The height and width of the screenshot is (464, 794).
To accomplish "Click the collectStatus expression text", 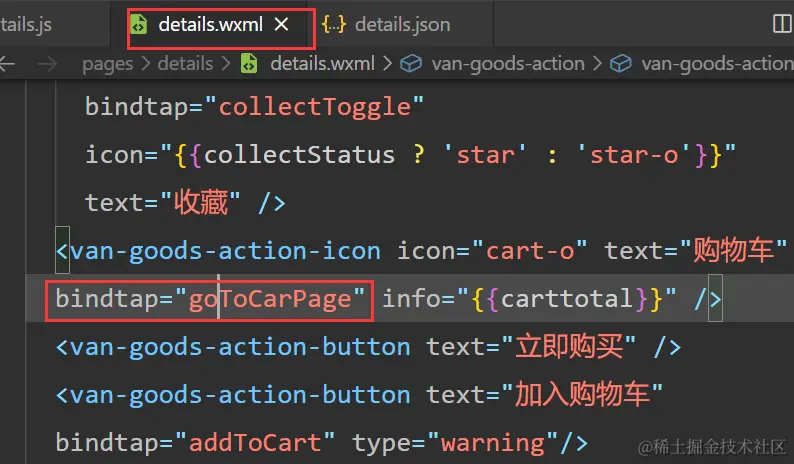I will (299, 155).
